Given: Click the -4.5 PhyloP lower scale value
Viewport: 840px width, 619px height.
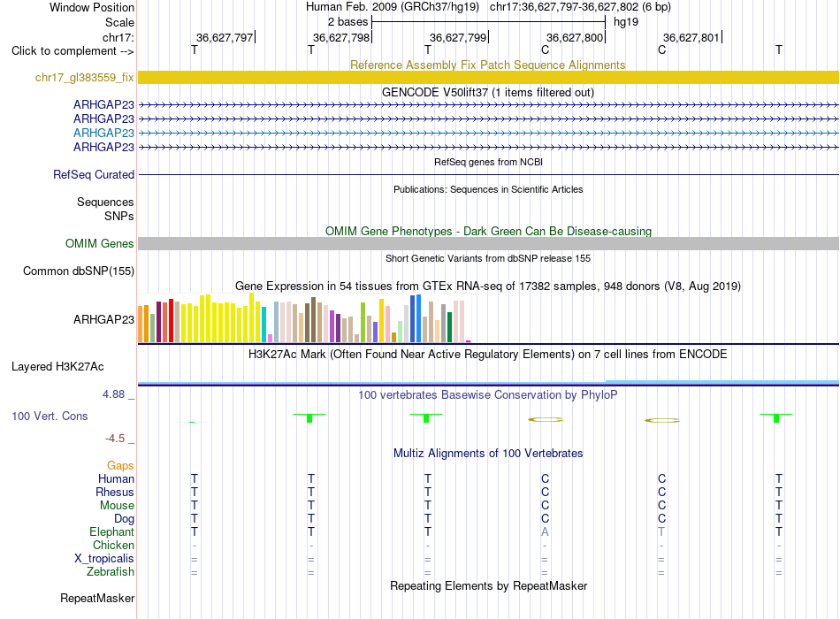Looking at the screenshot, I should [x=115, y=439].
